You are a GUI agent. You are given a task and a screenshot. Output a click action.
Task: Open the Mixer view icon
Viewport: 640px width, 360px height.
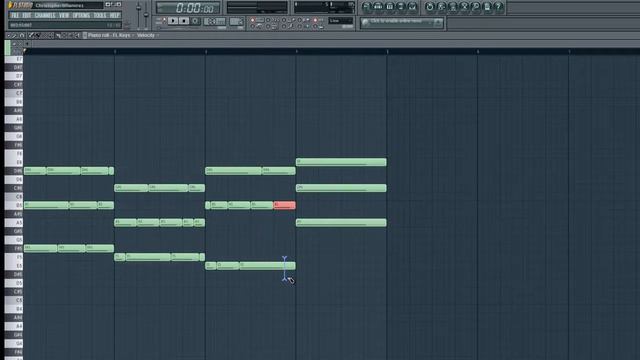point(412,7)
